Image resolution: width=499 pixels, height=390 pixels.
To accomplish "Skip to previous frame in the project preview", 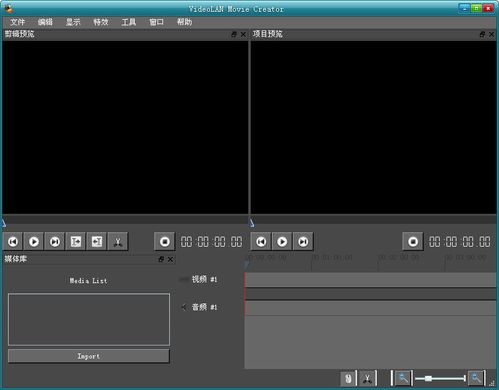I will click(x=261, y=241).
